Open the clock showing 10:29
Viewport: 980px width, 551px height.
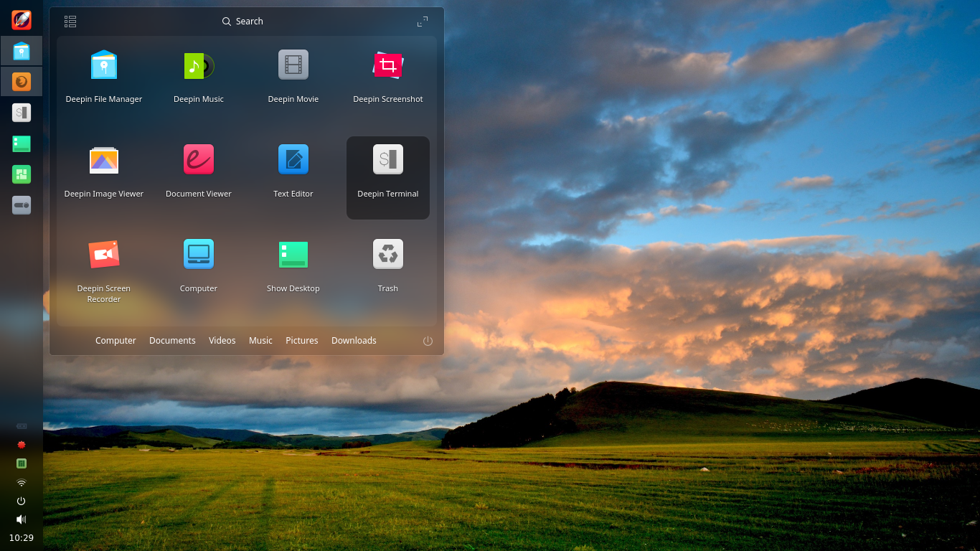click(21, 537)
